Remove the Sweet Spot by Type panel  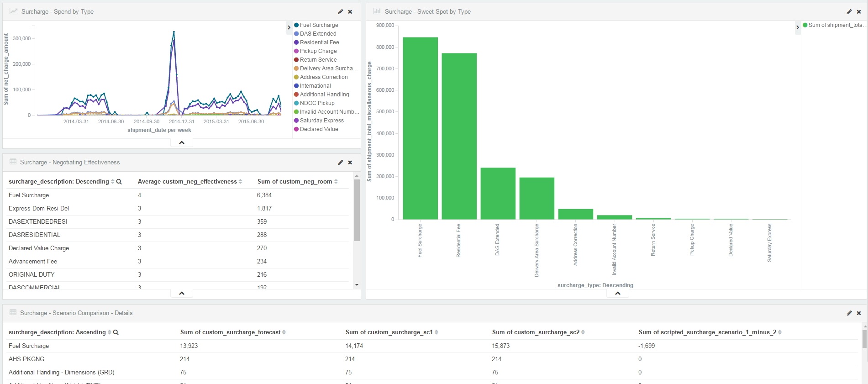pos(859,12)
